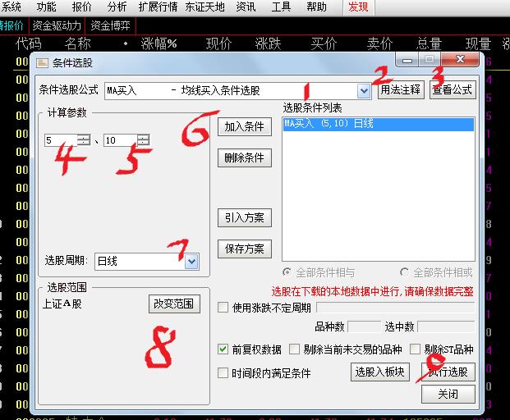Click the 引入方案 button
Screen dimensions: 510x420
pos(245,217)
